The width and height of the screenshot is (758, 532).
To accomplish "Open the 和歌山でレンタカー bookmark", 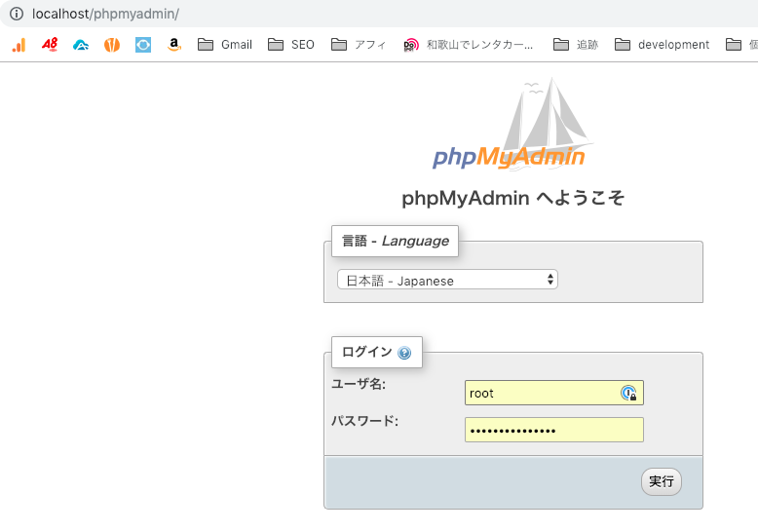I will click(x=469, y=45).
